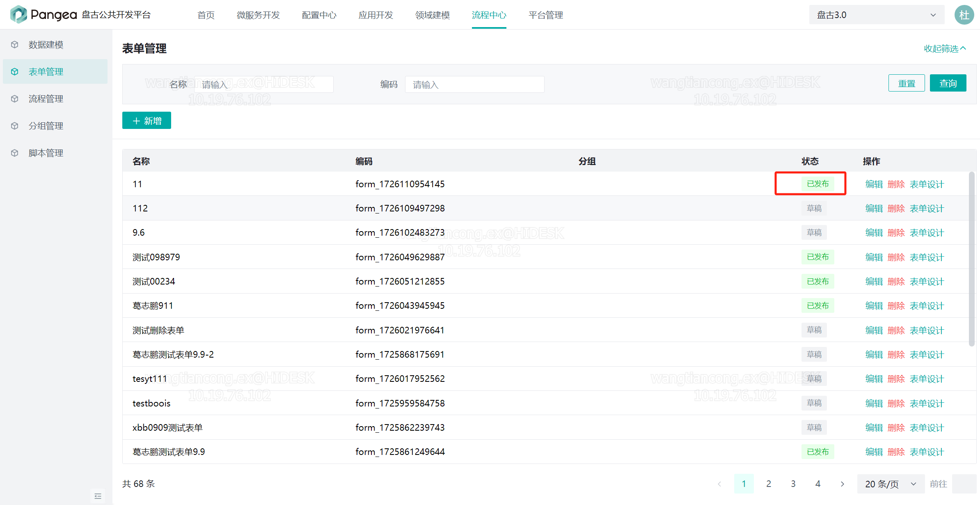Click the 分组管理 cube icon
This screenshot has height=505, width=980.
coord(15,126)
